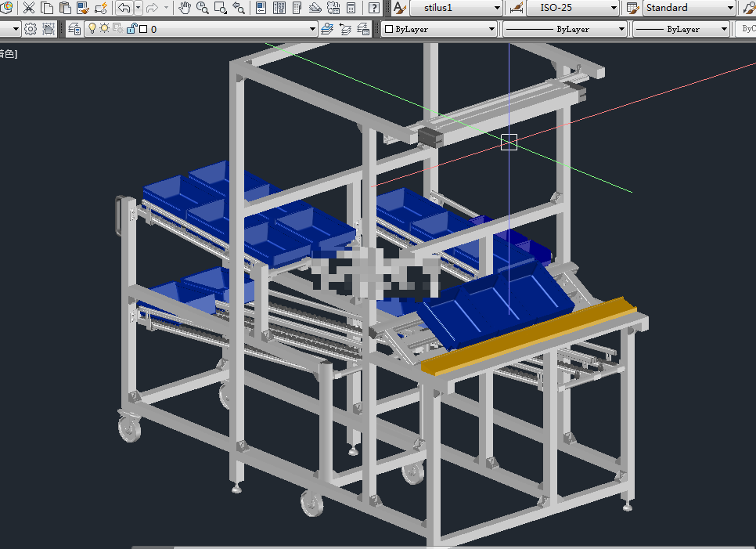Image resolution: width=756 pixels, height=549 pixels.
Task: Toggle layer 0 on/off lightbulb
Action: click(x=92, y=28)
